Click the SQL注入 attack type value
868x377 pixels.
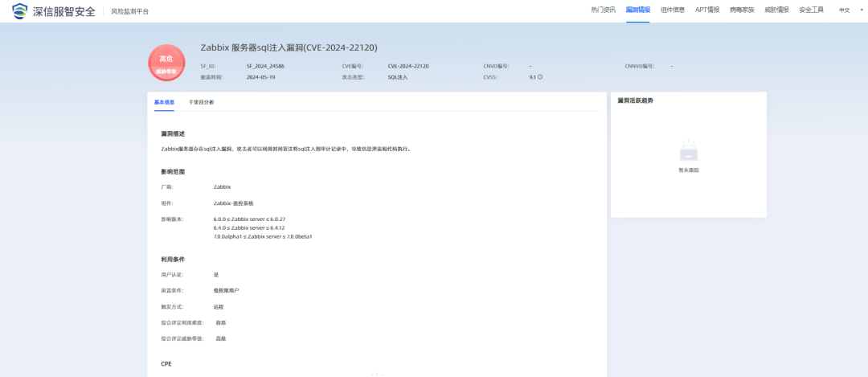398,77
